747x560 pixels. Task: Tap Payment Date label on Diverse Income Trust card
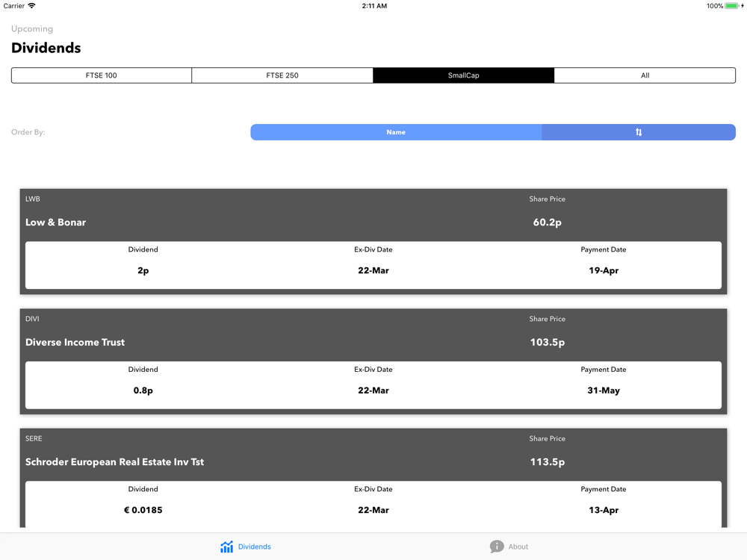(604, 370)
